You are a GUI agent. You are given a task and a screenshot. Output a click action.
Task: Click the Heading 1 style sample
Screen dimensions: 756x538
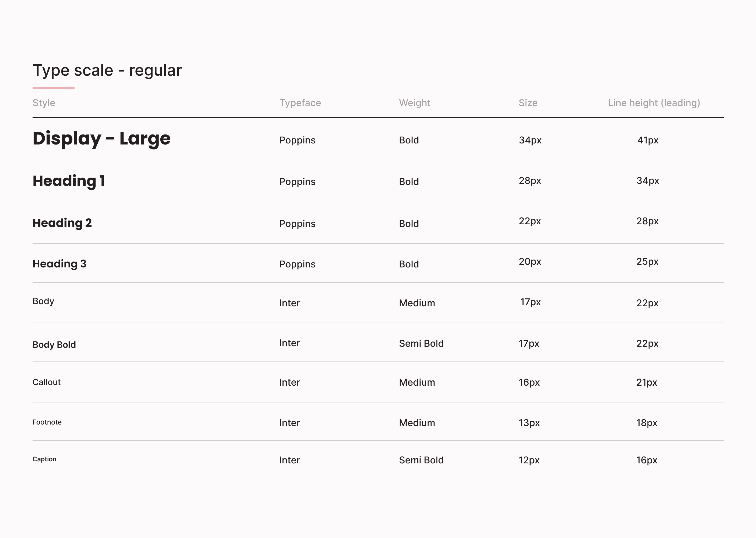(69, 181)
